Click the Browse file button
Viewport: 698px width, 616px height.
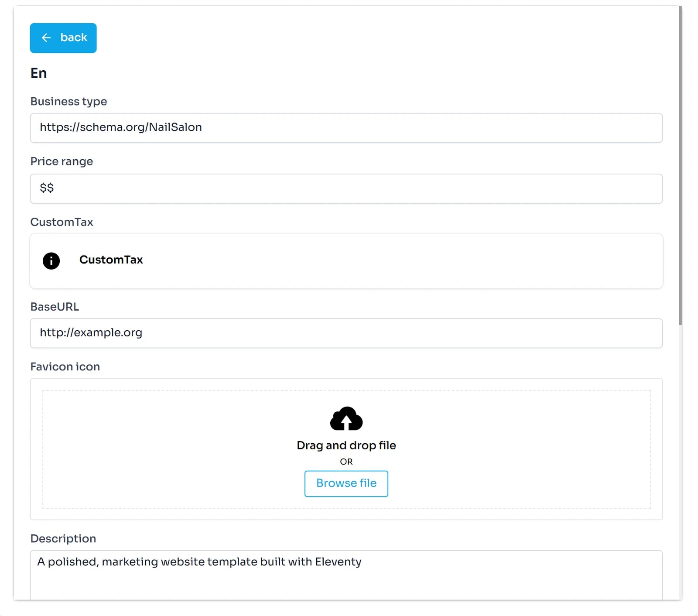(346, 483)
